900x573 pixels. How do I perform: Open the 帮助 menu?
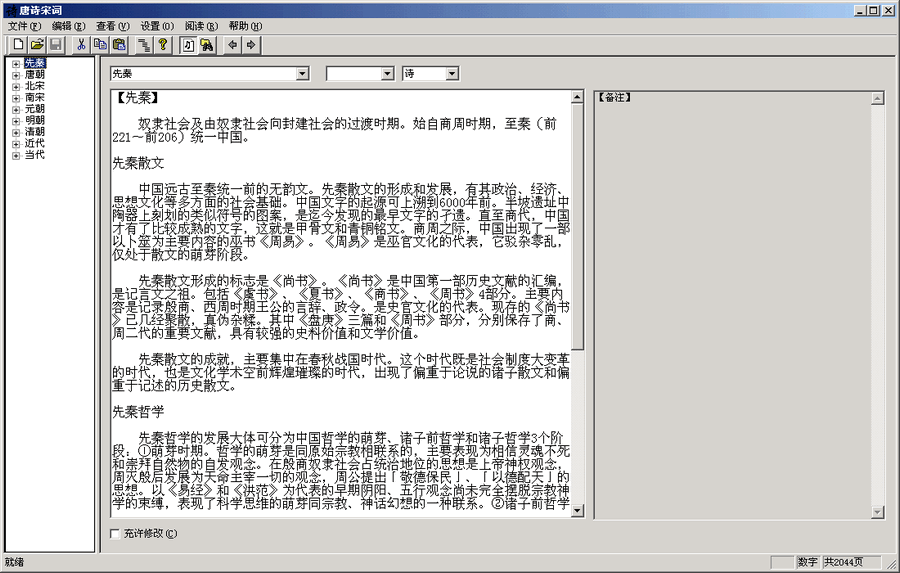tap(245, 26)
